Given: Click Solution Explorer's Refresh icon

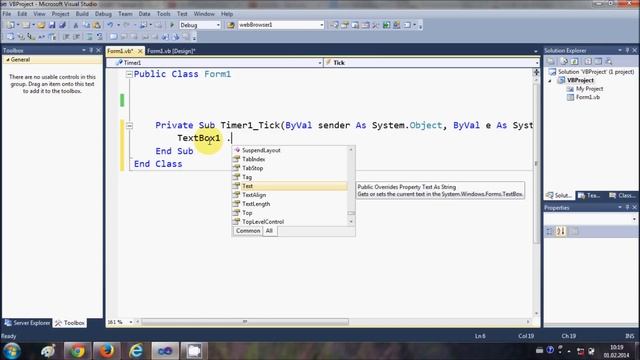Looking at the screenshot, I should (575, 61).
